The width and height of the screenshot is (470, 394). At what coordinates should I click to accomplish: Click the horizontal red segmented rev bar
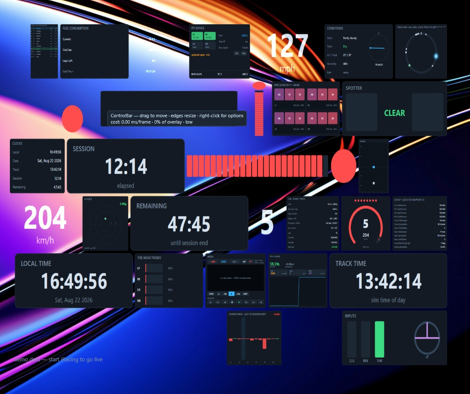[257, 166]
